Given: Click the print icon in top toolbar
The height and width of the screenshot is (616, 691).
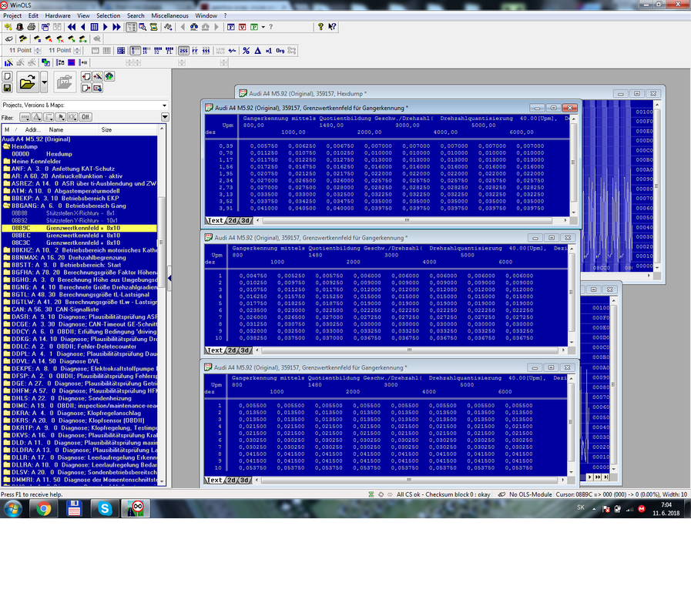Looking at the screenshot, I should [x=31, y=27].
